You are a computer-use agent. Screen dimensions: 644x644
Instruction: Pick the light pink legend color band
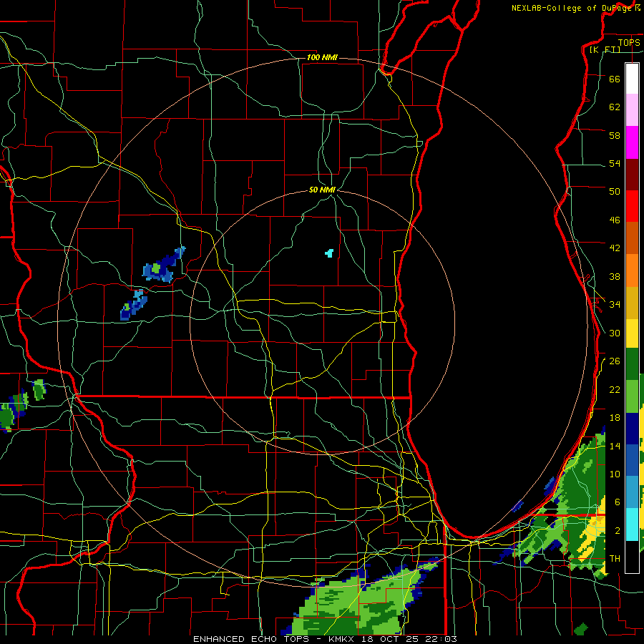click(x=632, y=110)
